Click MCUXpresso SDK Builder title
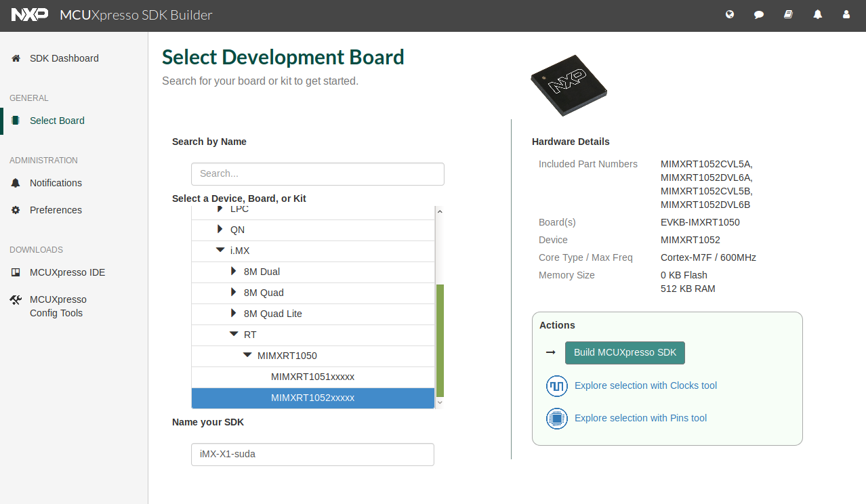866x504 pixels. [x=136, y=15]
